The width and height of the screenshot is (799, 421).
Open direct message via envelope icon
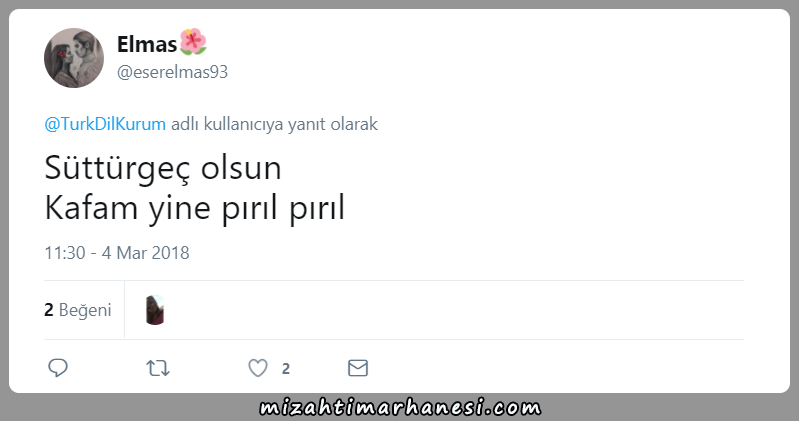[358, 368]
